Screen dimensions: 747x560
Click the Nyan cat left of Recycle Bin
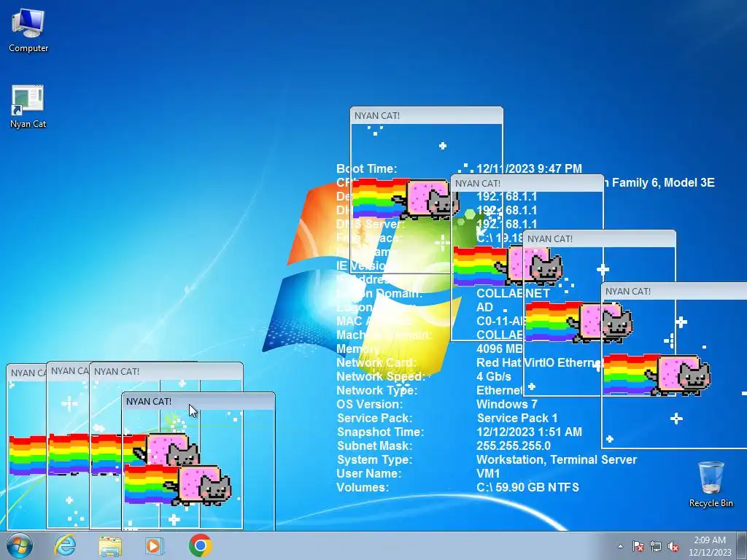(x=678, y=376)
